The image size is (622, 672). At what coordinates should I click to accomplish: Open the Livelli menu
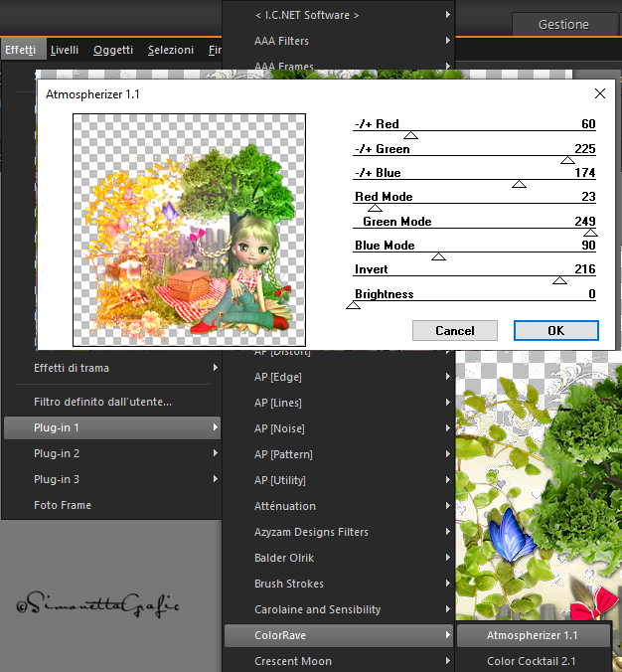coord(65,50)
